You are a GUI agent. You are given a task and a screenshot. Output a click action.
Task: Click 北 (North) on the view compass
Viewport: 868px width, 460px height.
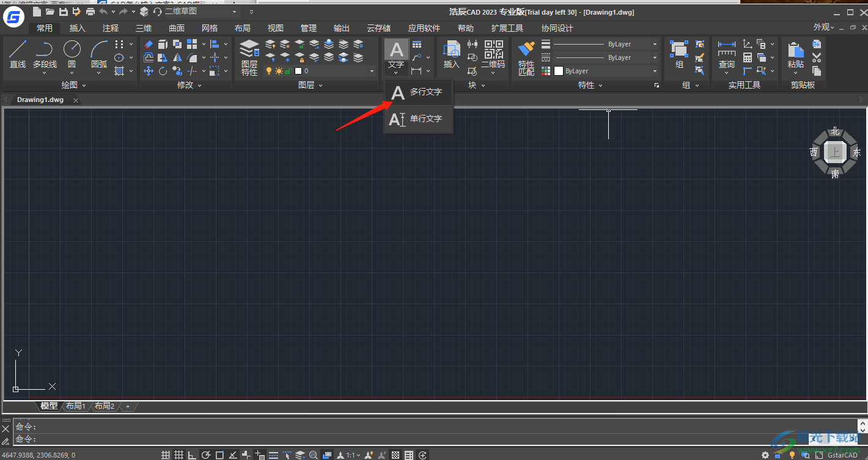point(835,131)
